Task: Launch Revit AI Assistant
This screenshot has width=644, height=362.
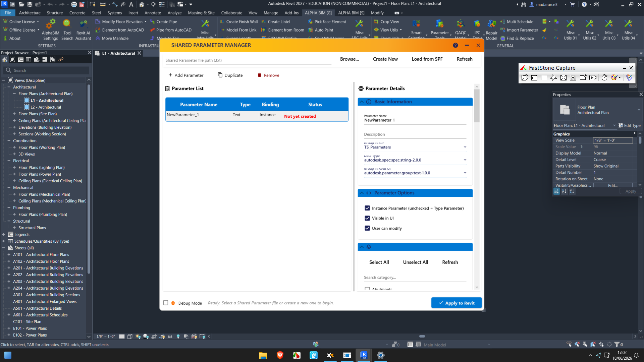Action: [x=83, y=29]
